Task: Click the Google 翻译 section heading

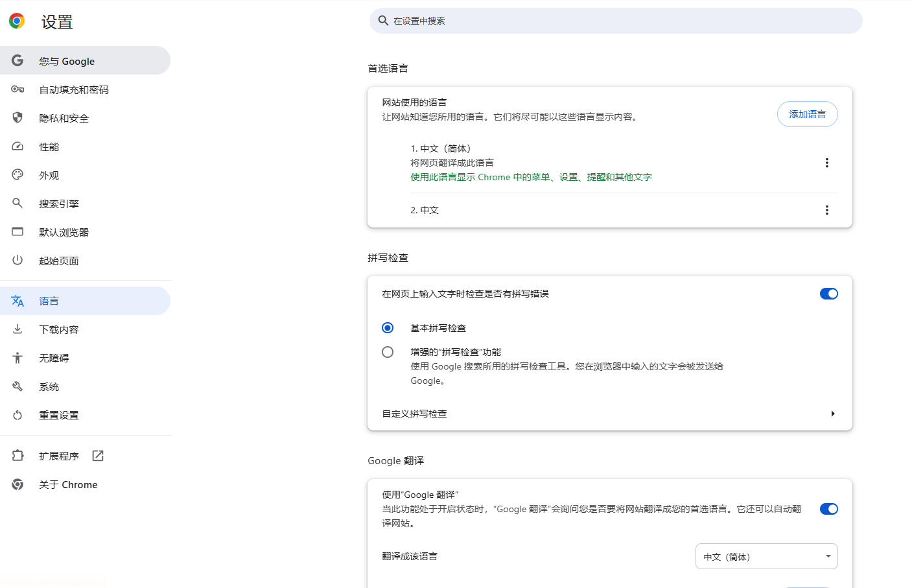Action: 395,460
